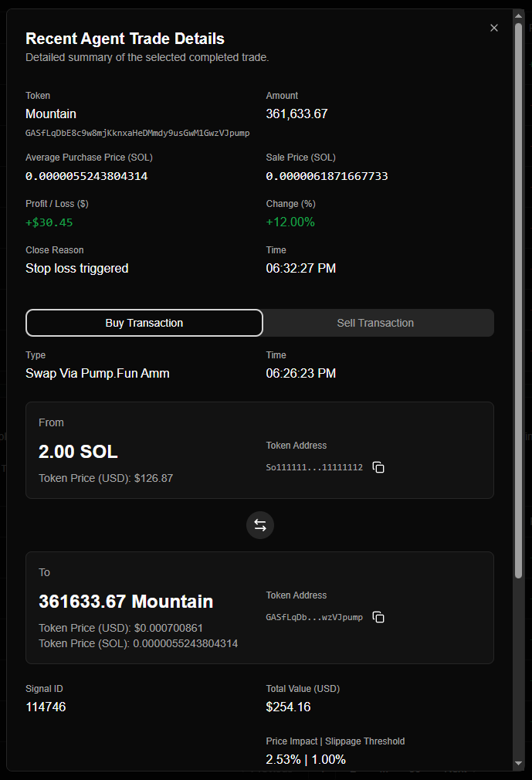Click the scrollbar down arrow
This screenshot has width=532, height=780.
pyautogui.click(x=518, y=763)
